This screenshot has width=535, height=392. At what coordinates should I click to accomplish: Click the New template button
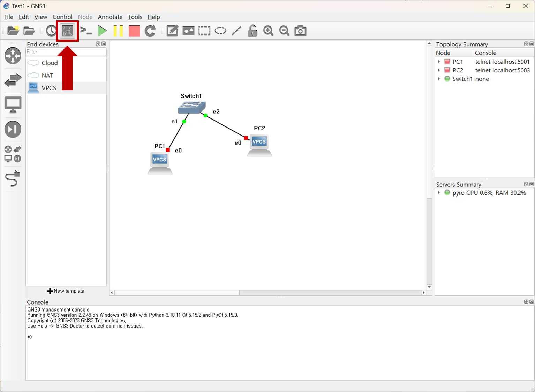click(x=66, y=291)
